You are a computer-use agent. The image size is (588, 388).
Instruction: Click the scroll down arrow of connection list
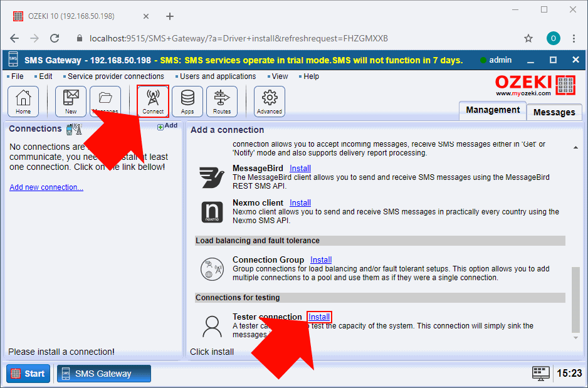tap(575, 338)
